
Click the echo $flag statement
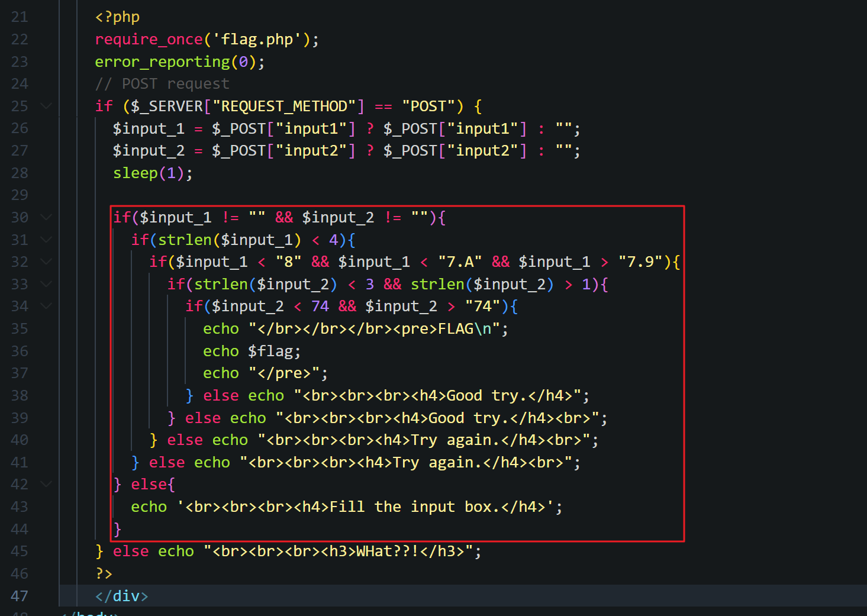pos(252,351)
